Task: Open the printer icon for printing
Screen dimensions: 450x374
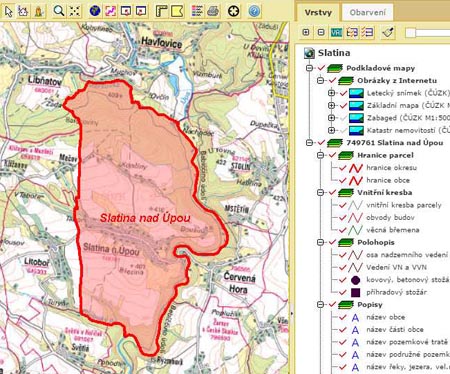Action: pos(213,11)
